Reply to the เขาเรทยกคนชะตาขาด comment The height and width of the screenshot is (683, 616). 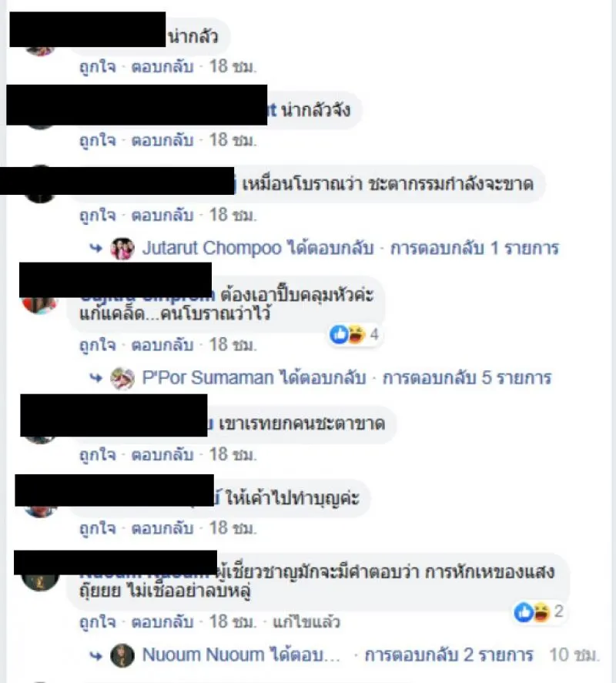click(162, 455)
